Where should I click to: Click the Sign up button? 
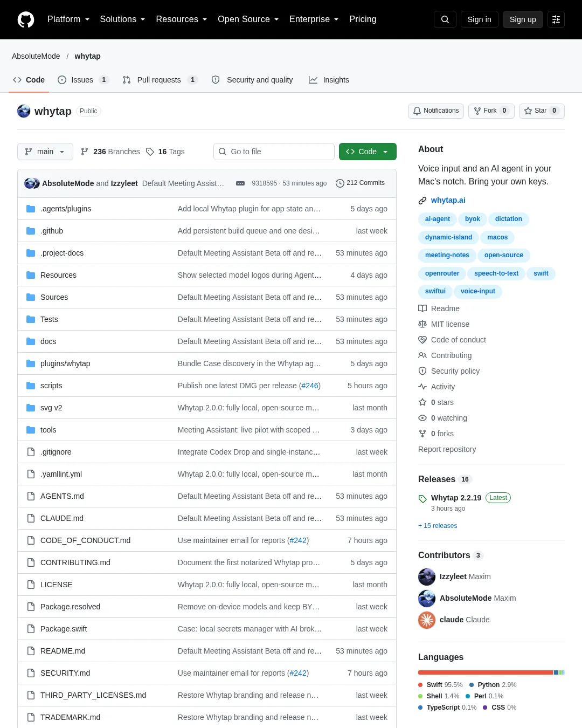523,19
